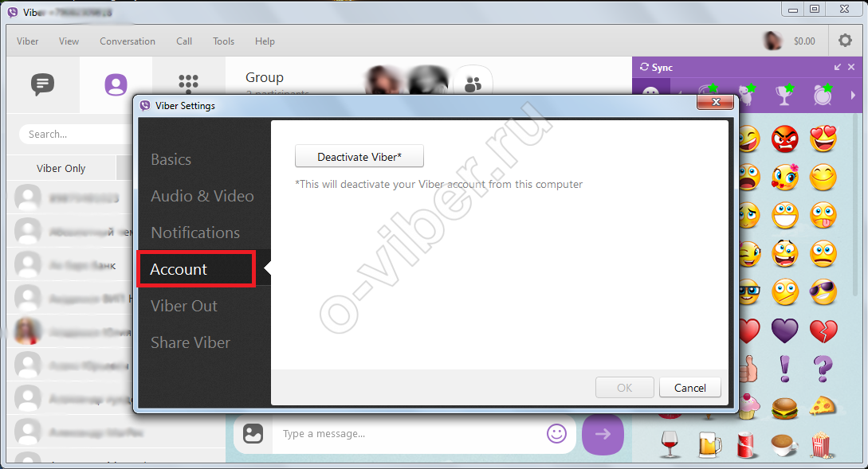868x469 pixels.
Task: Open the Viber menu
Action: click(28, 41)
